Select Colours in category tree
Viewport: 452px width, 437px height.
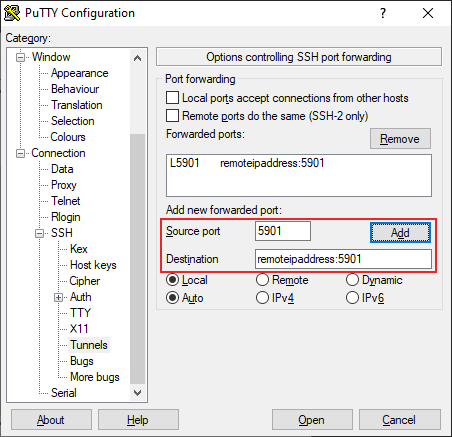pyautogui.click(x=68, y=137)
